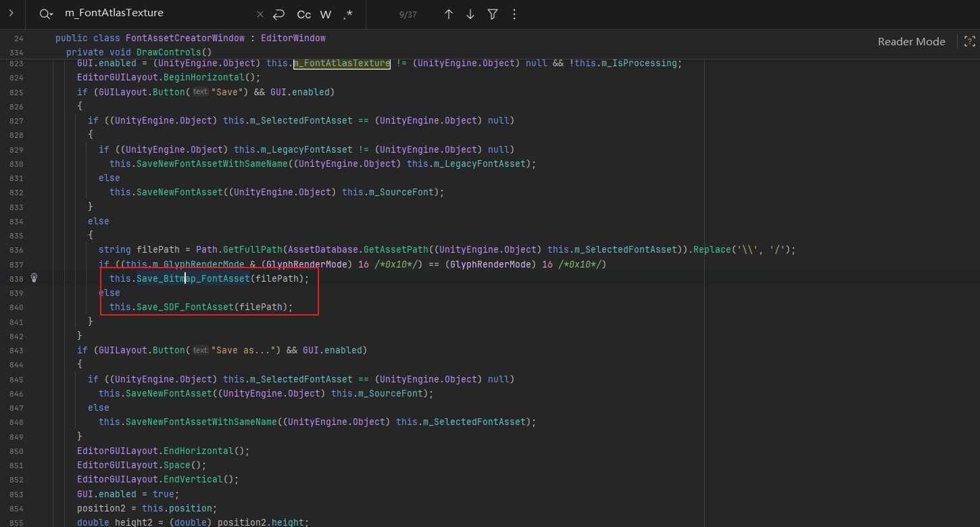Click Save_Bitmap_FontAsset method call
The image size is (980, 527).
pyautogui.click(x=193, y=278)
